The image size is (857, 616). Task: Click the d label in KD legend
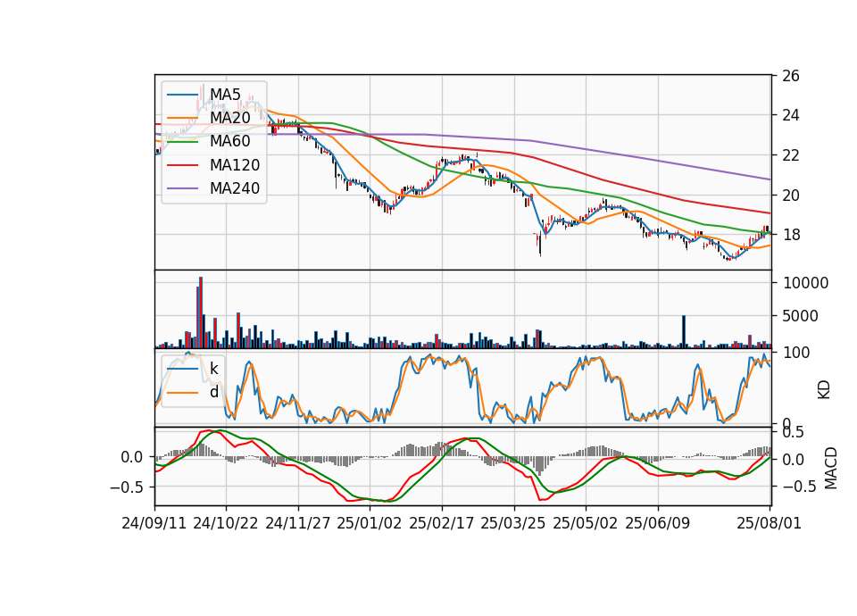point(213,391)
